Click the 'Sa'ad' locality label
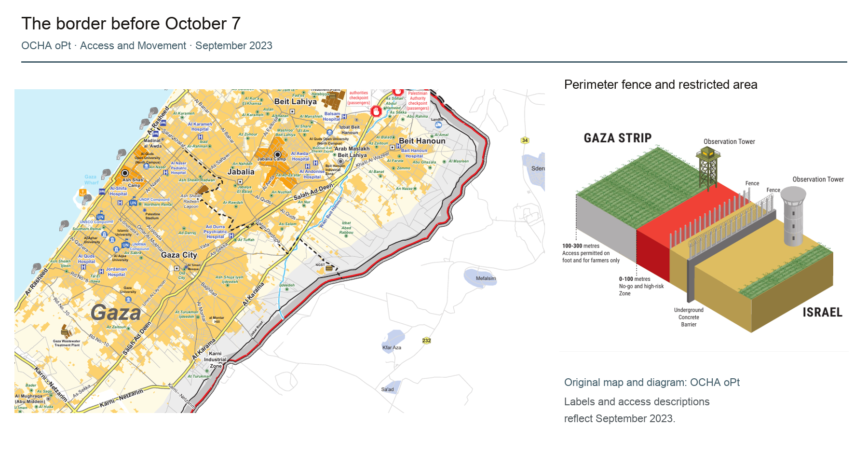Viewport: 868px width, 468px height. click(387, 389)
